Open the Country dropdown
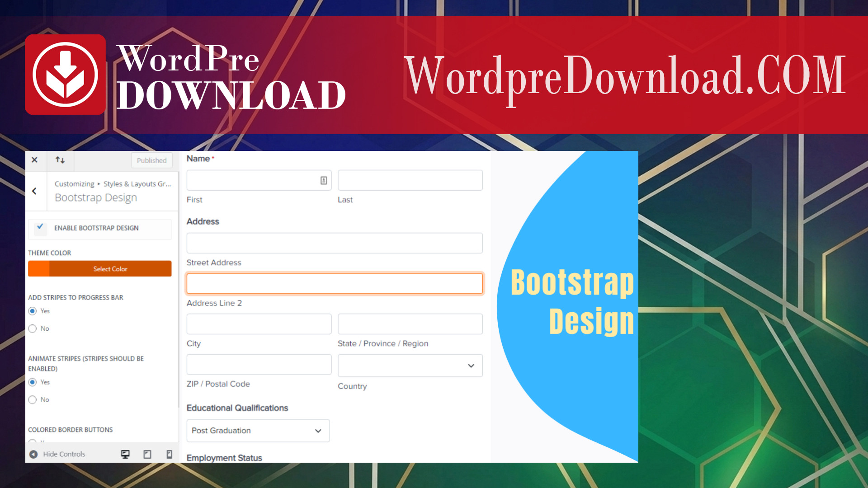868x488 pixels. point(410,366)
